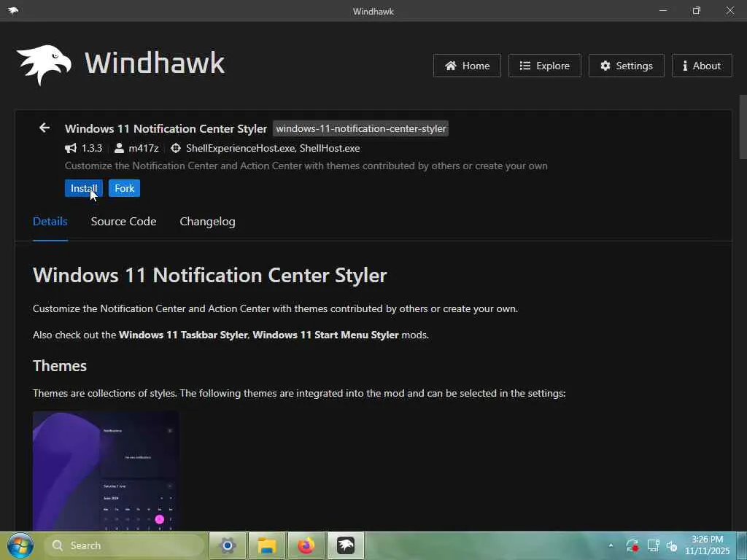Image resolution: width=747 pixels, height=560 pixels.
Task: Open volume tray icon
Action: (x=672, y=545)
